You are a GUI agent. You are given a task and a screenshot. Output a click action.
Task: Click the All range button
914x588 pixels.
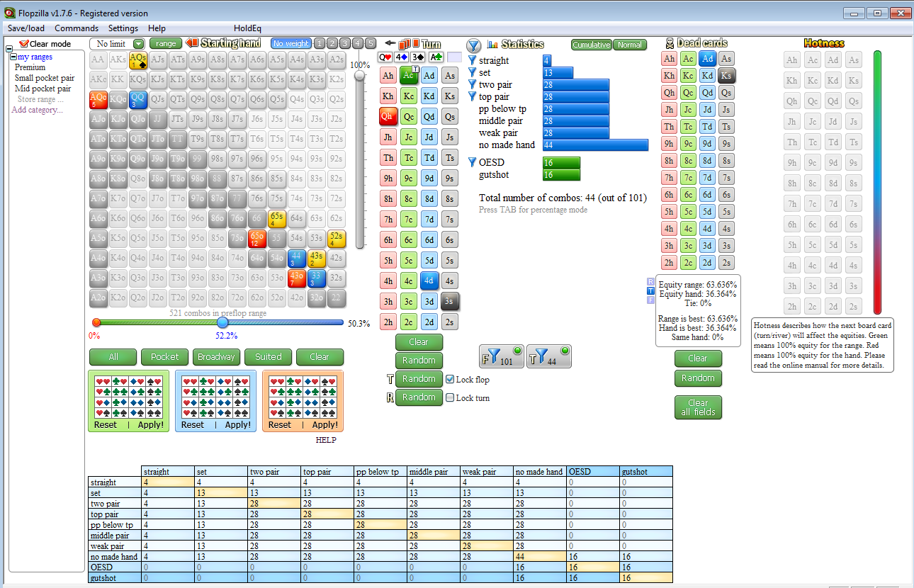(x=113, y=356)
